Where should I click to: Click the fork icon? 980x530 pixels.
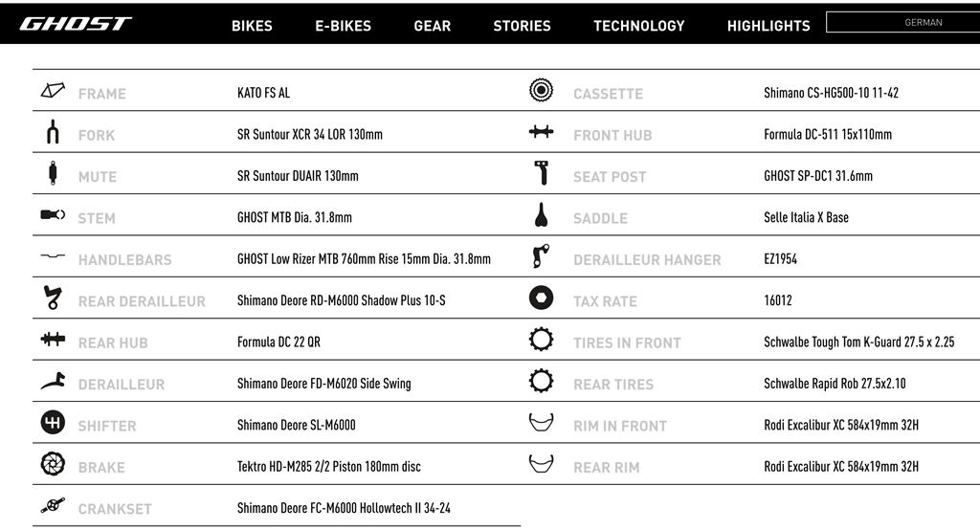click(x=53, y=133)
